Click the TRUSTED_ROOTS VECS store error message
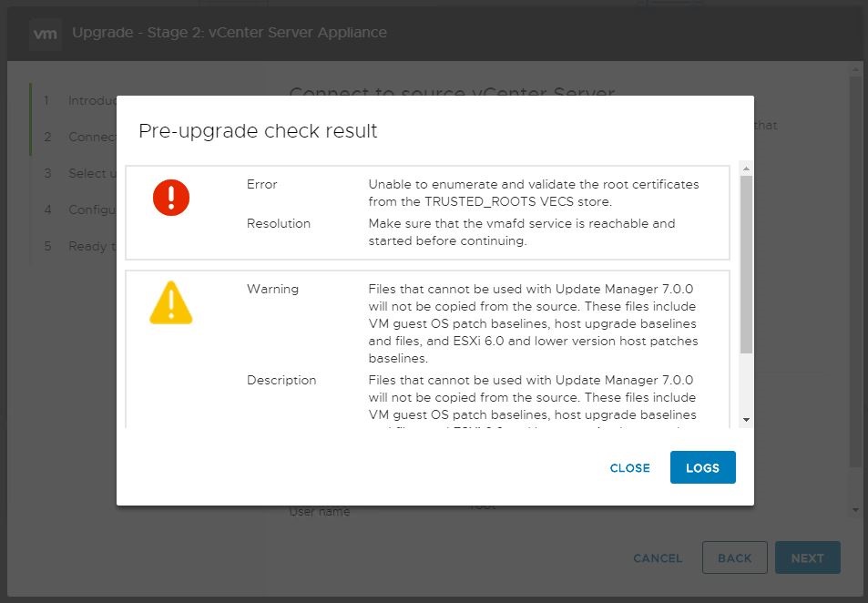This screenshot has width=868, height=603. 534,193
